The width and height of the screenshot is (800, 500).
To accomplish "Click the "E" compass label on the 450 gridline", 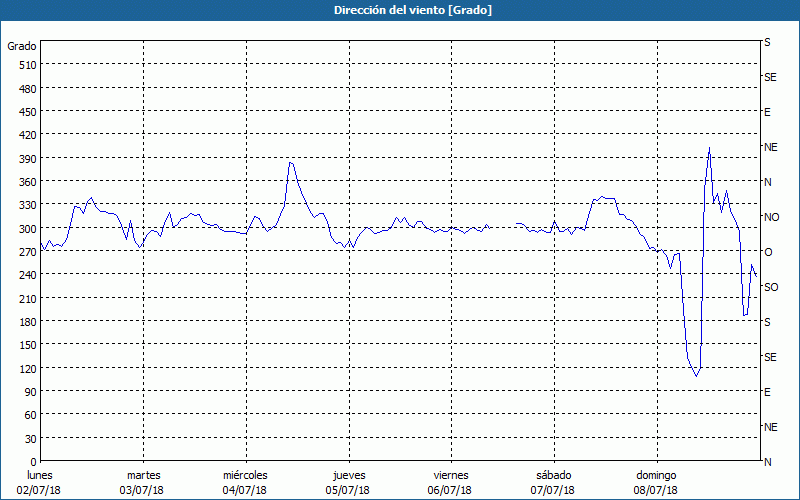I will point(767,112).
